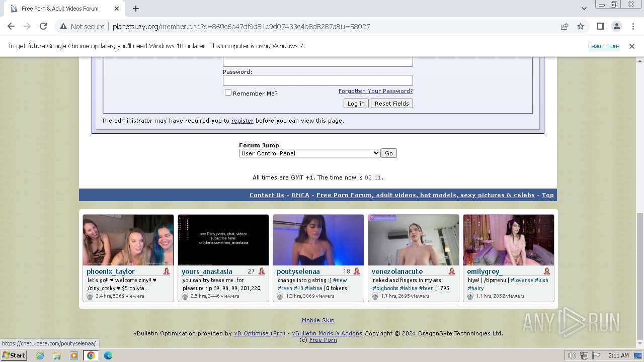Follow the register link
Screen dimensions: 644x362
(242, 121)
